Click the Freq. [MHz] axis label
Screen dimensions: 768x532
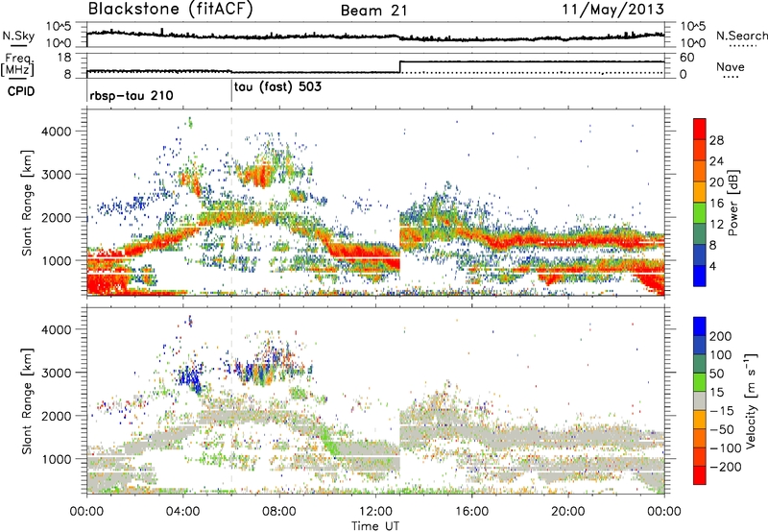tap(17, 64)
